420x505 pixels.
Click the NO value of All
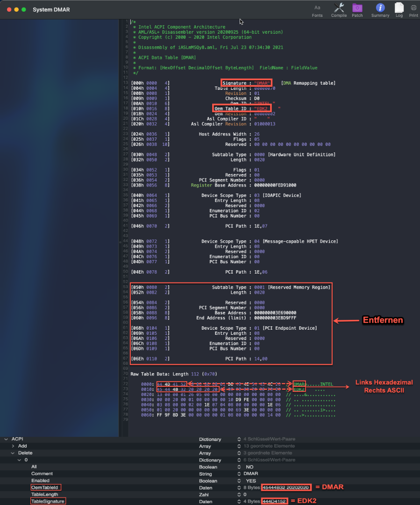click(249, 467)
